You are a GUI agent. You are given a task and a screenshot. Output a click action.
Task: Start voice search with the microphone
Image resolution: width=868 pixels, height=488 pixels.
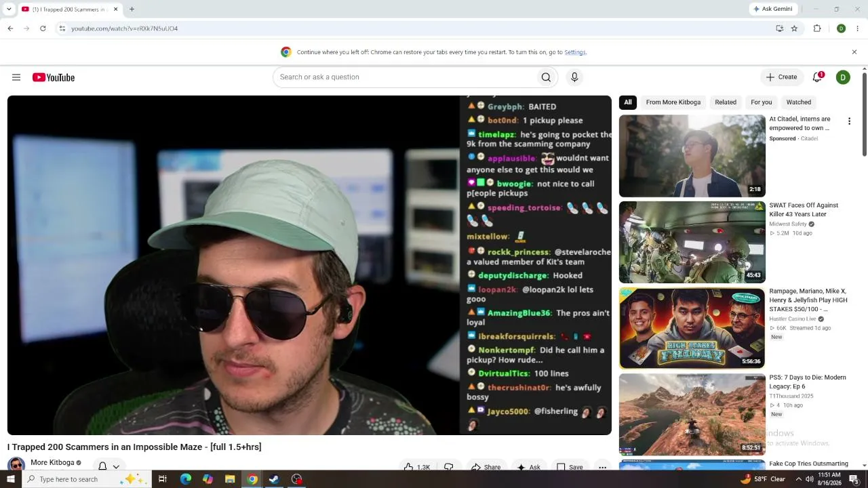tap(574, 77)
